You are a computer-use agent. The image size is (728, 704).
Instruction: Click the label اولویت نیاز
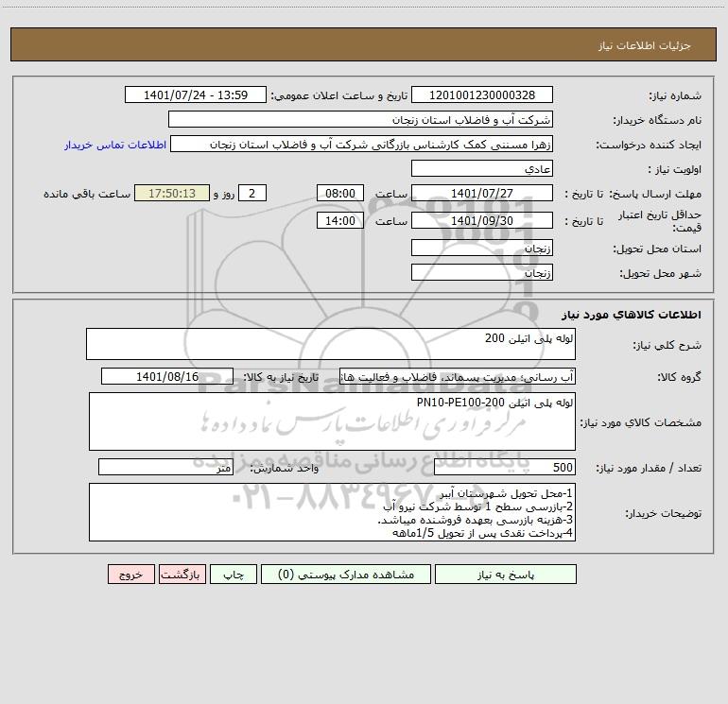pyautogui.click(x=674, y=170)
